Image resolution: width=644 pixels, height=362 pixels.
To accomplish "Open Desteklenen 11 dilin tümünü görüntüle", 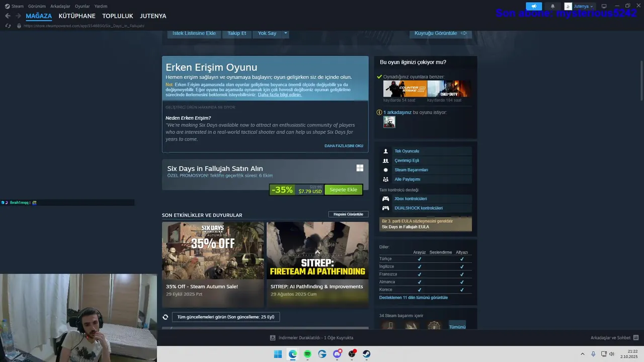I will 413,298.
